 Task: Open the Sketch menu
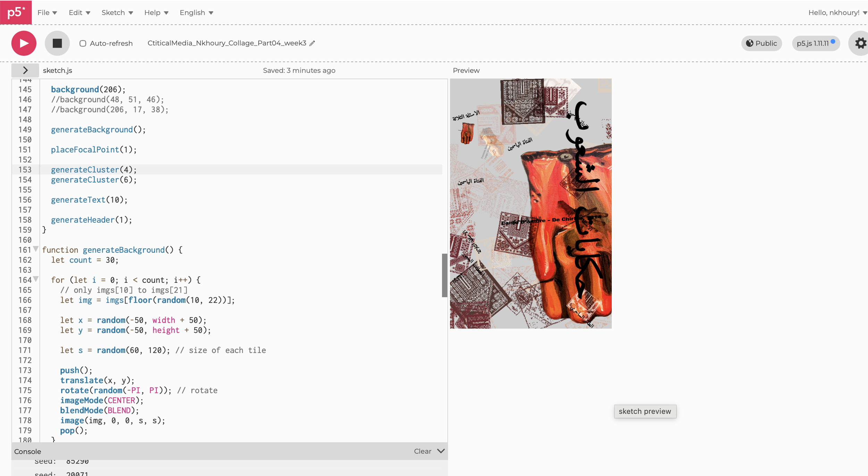(x=117, y=13)
